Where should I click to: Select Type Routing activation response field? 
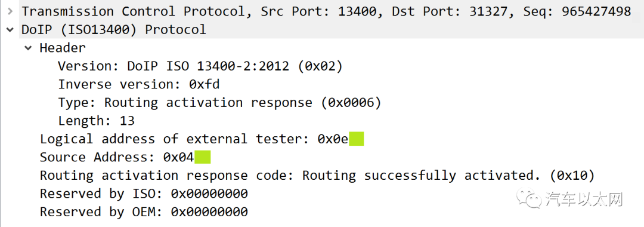(219, 102)
